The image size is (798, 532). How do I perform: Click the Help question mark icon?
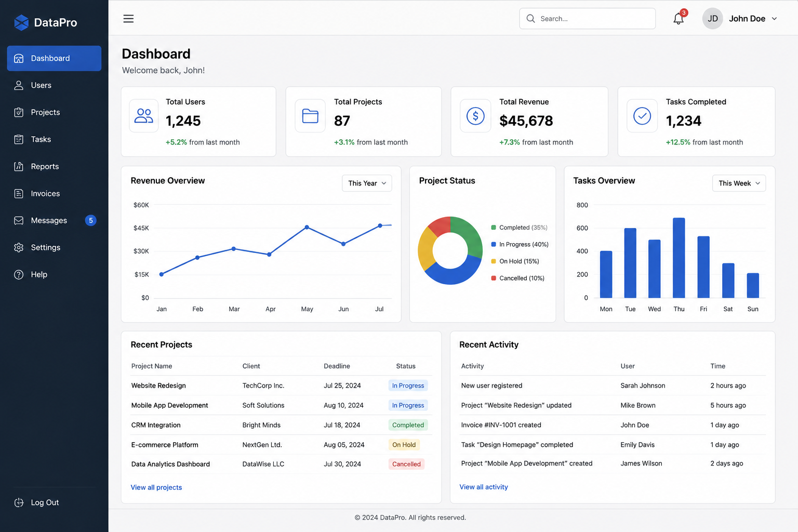click(19, 274)
